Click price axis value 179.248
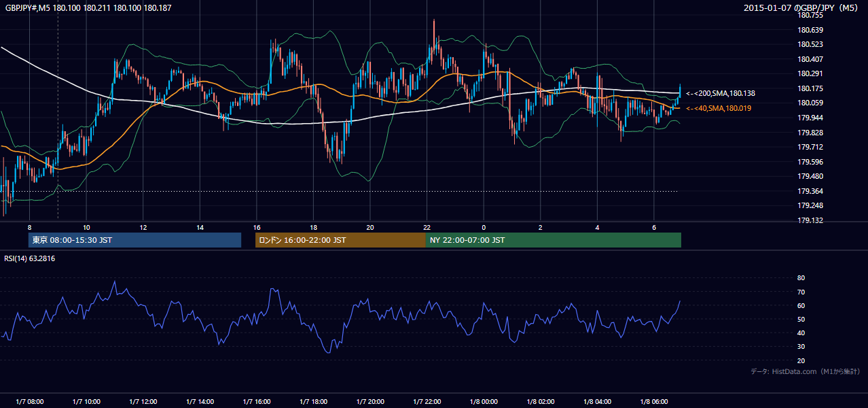Viewport: 868px width, 408px height. pyautogui.click(x=810, y=205)
